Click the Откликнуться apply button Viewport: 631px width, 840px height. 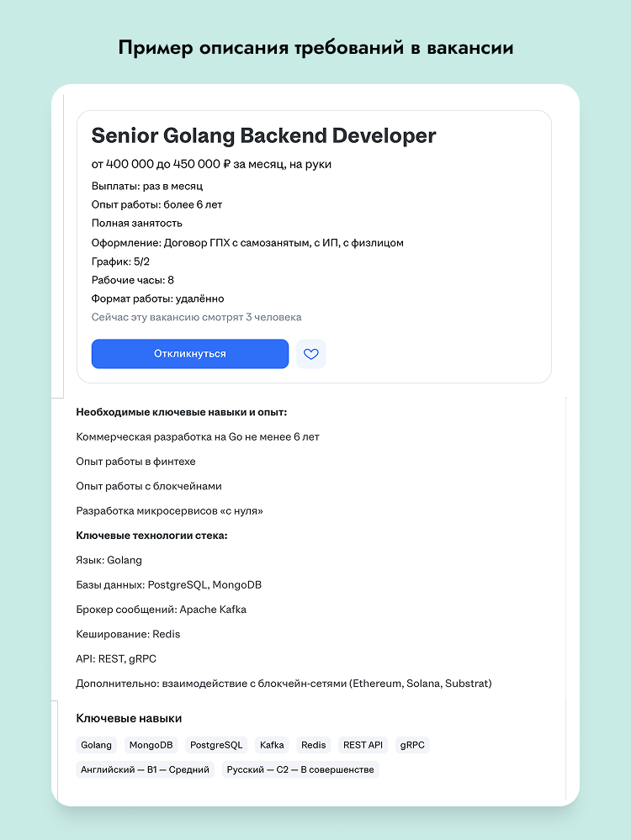[x=189, y=354]
